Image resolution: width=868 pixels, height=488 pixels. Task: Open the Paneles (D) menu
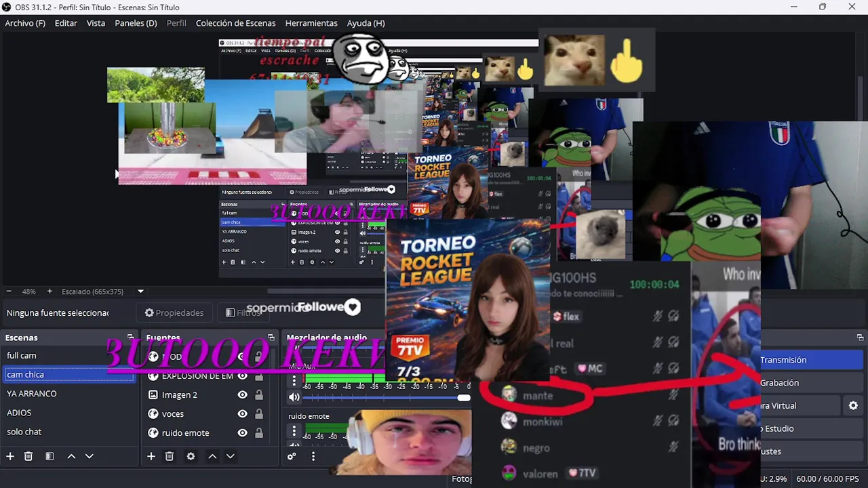pos(136,23)
